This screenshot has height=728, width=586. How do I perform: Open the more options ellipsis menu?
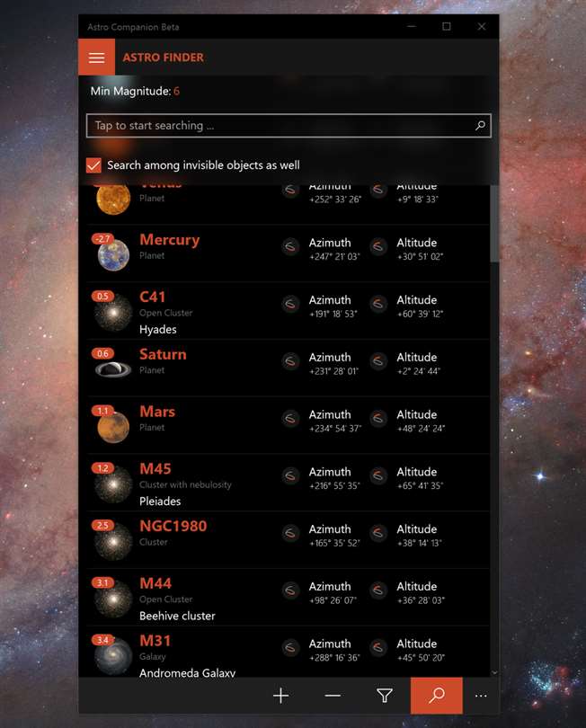[x=481, y=696]
